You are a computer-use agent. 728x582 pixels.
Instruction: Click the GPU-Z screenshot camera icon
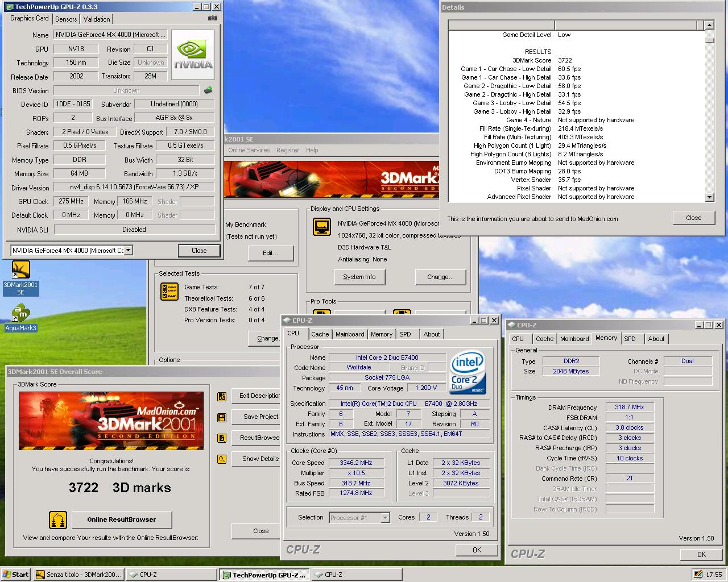[213, 18]
